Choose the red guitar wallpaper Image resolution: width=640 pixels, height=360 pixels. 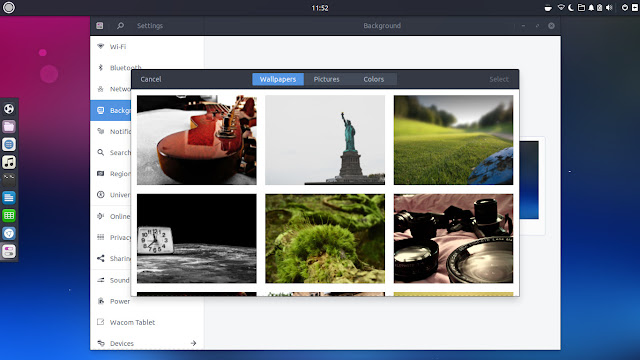click(x=197, y=140)
